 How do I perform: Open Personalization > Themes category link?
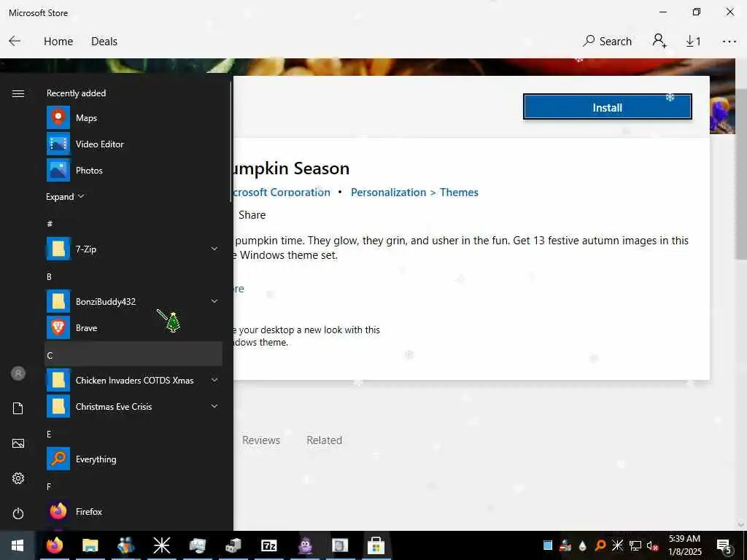[x=414, y=192]
